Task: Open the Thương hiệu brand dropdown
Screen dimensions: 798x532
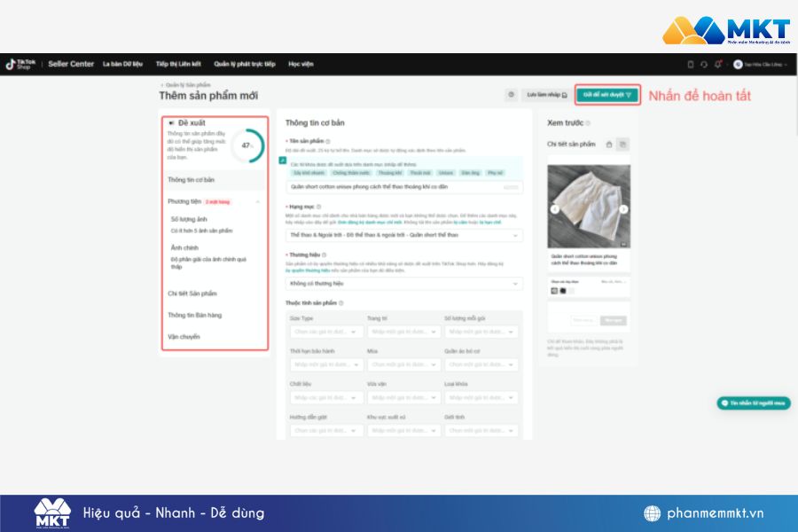Action: [x=404, y=284]
